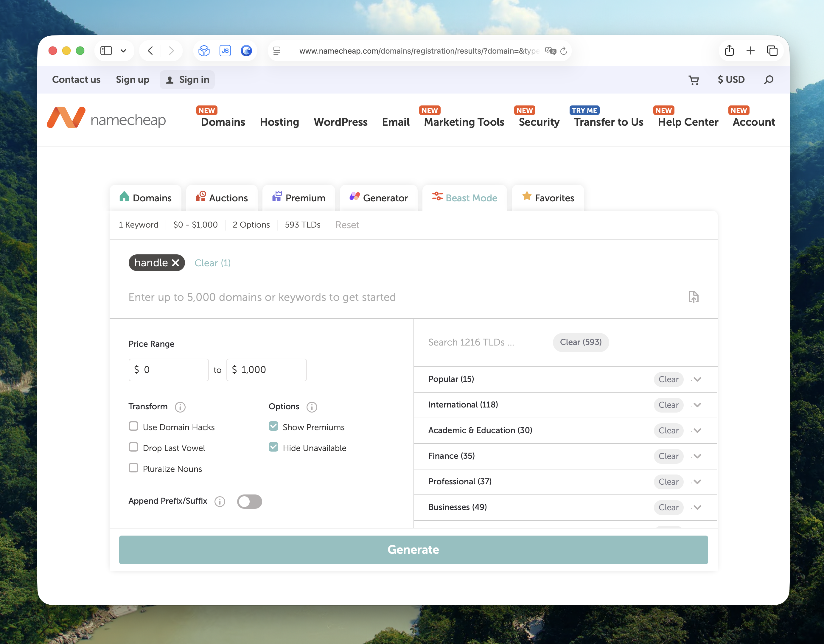Open the Marketing Tools menu
The image size is (824, 644).
tap(464, 122)
